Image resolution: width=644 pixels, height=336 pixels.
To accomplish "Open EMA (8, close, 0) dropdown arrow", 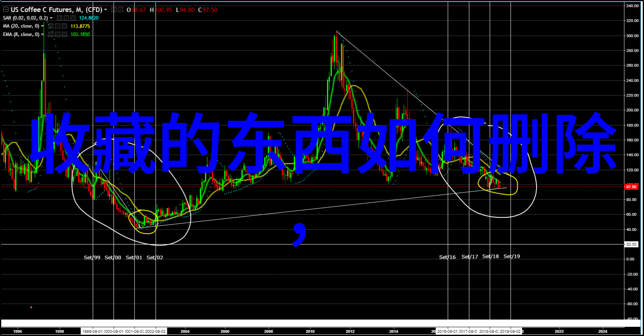I will tap(42, 34).
